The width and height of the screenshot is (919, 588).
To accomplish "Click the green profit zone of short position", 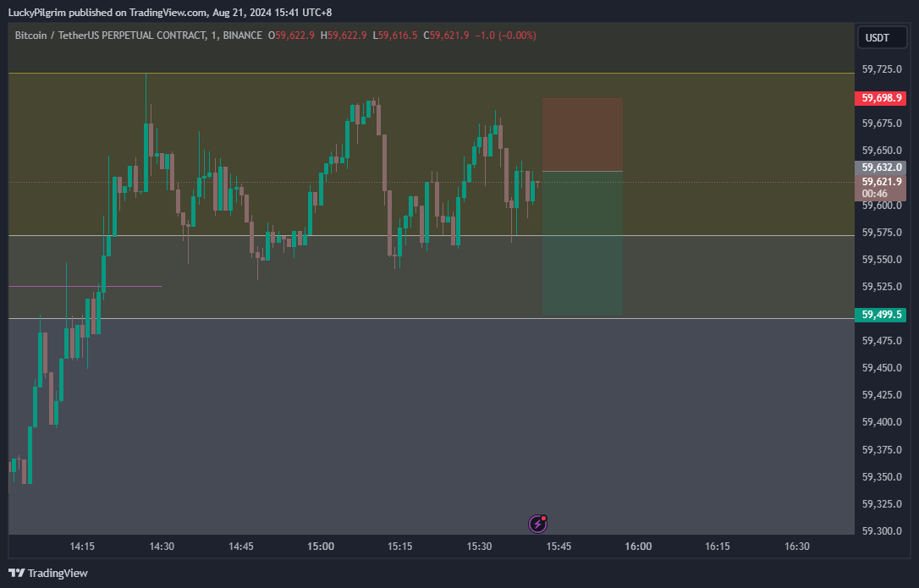I will pos(582,244).
